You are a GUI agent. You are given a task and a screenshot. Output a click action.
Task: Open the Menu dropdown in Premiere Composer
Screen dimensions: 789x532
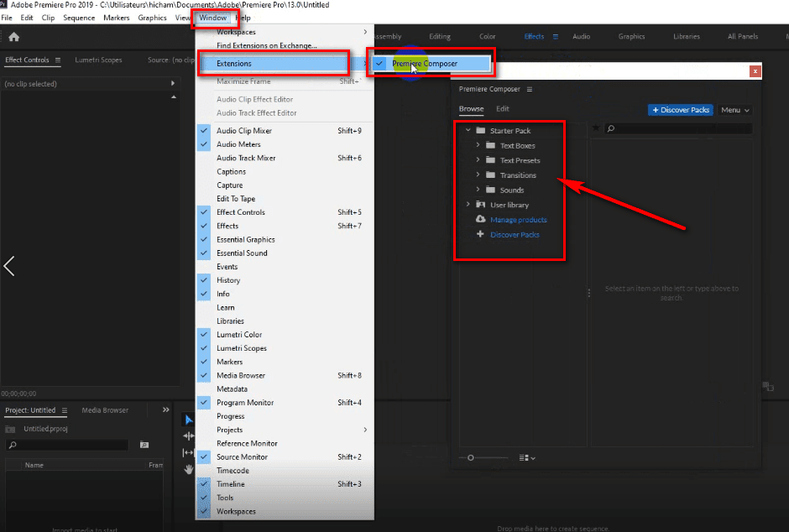(x=734, y=110)
